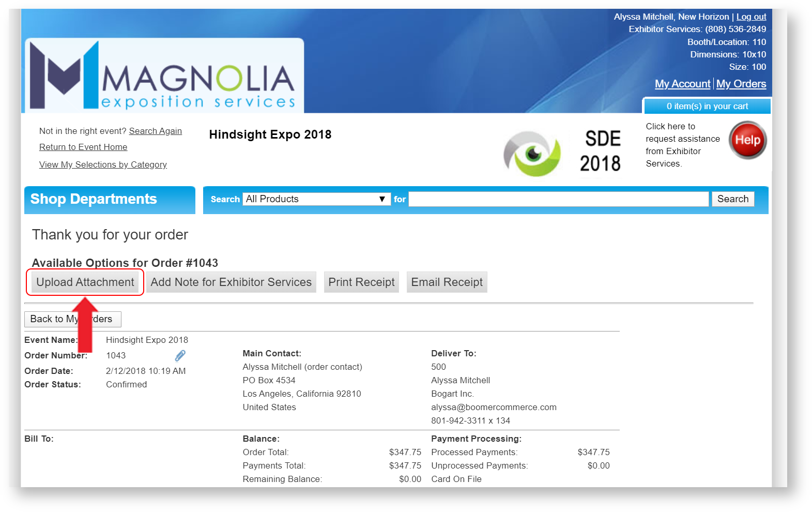Click Search Again link

pos(155,131)
